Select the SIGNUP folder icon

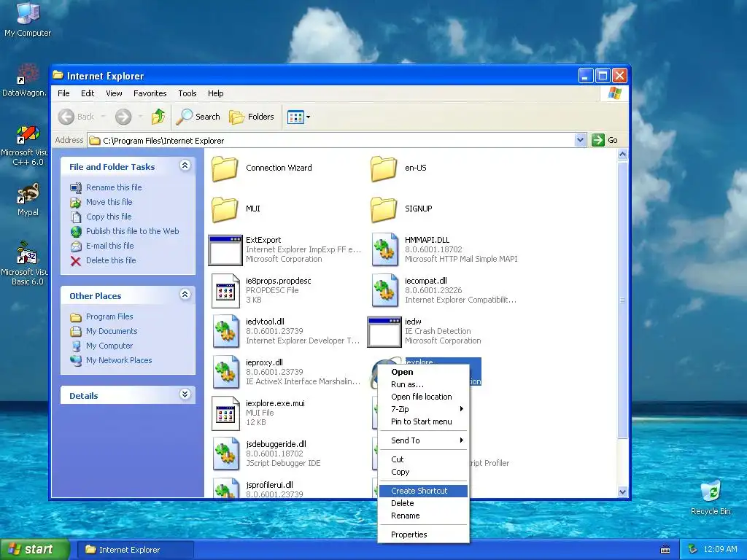384,209
